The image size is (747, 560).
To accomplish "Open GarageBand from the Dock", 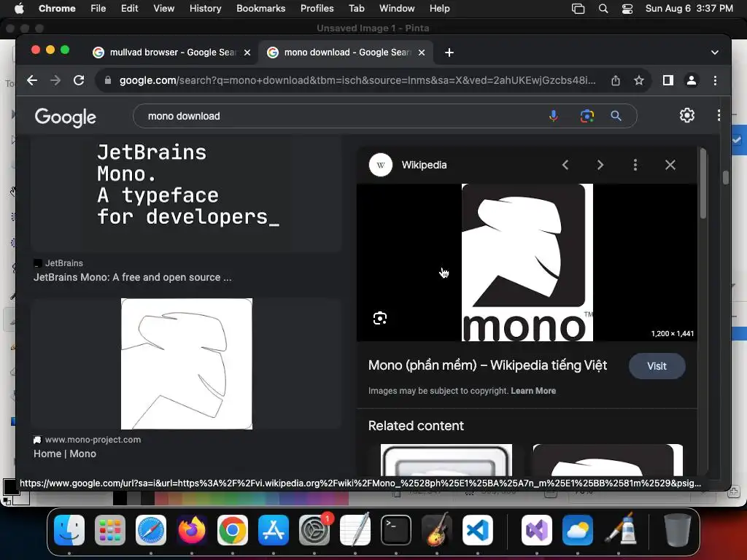I will coord(437,530).
